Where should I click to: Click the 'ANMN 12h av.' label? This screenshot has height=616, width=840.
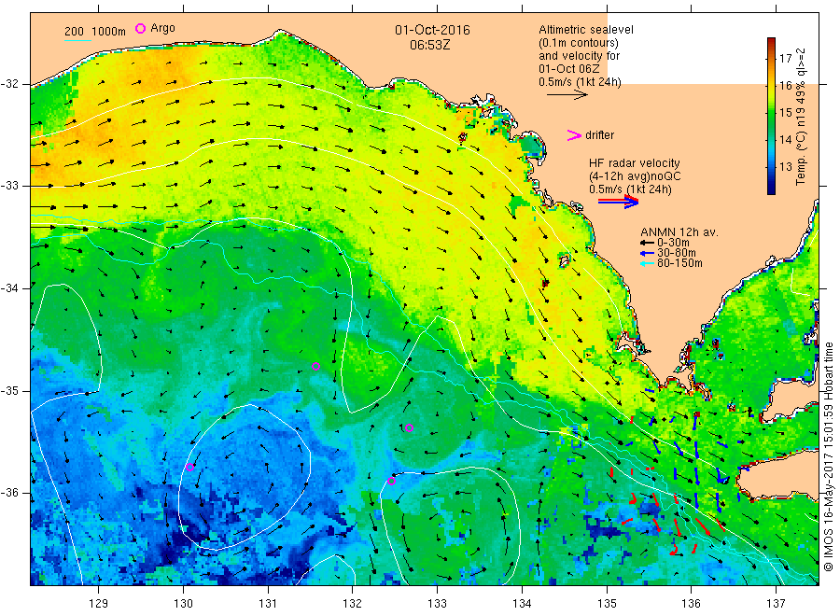pos(679,232)
